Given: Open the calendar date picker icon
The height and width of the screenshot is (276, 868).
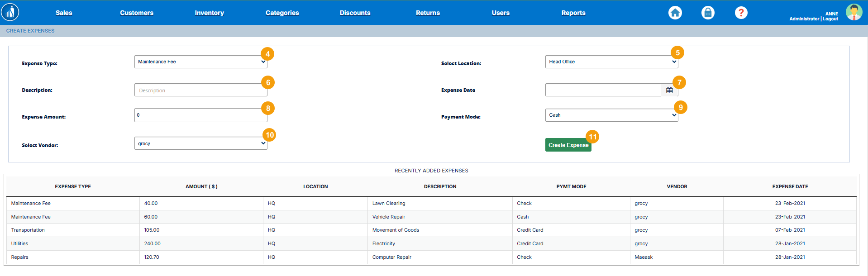Looking at the screenshot, I should [669, 90].
